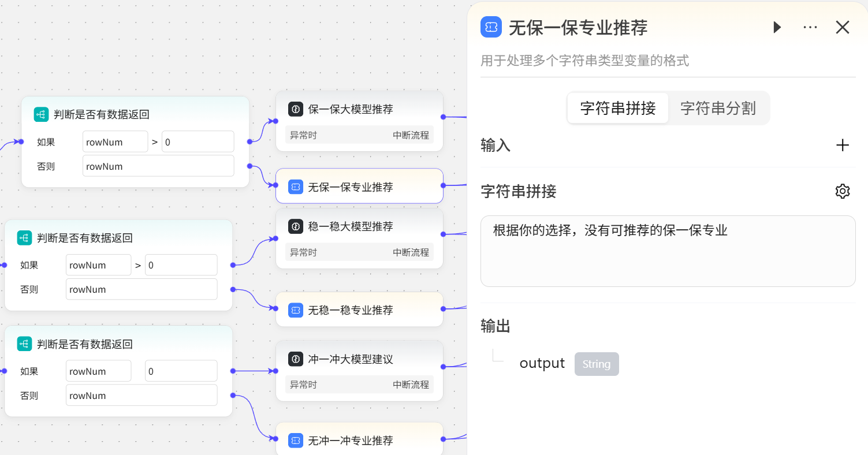This screenshot has height=455, width=868.
Task: Add a new input with plus icon
Action: [843, 145]
